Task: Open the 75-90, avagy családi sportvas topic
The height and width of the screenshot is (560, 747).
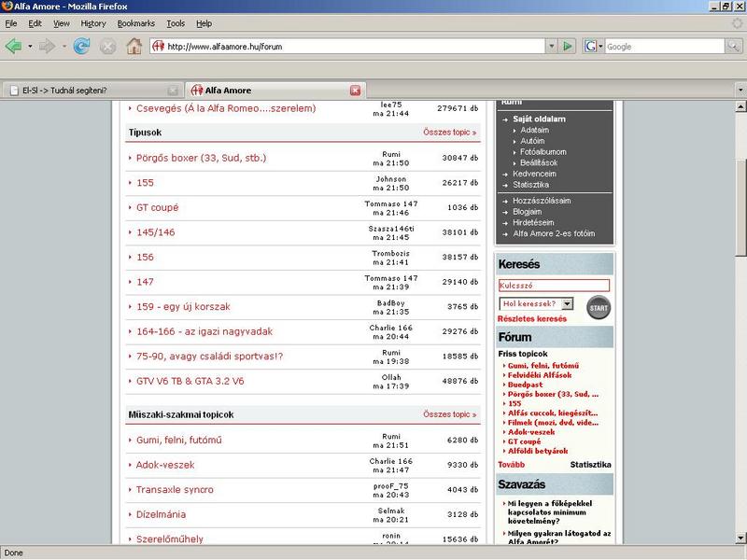Action: (209, 357)
